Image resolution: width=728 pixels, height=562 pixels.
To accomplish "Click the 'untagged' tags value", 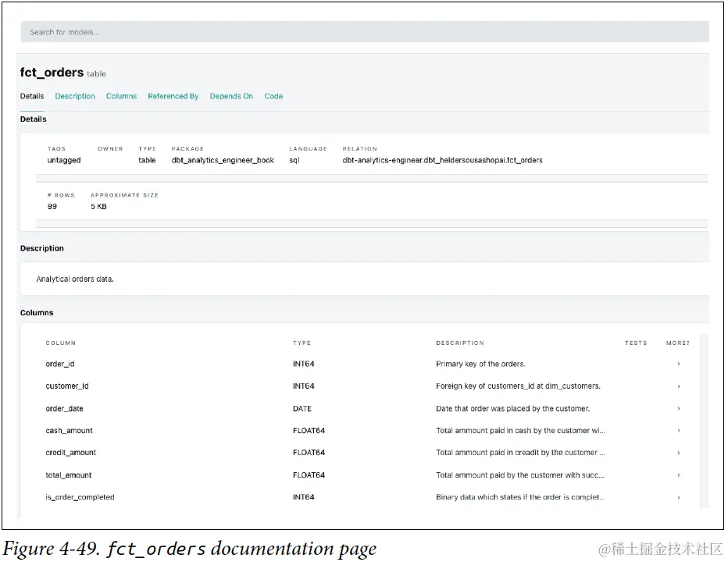I will click(x=64, y=160).
